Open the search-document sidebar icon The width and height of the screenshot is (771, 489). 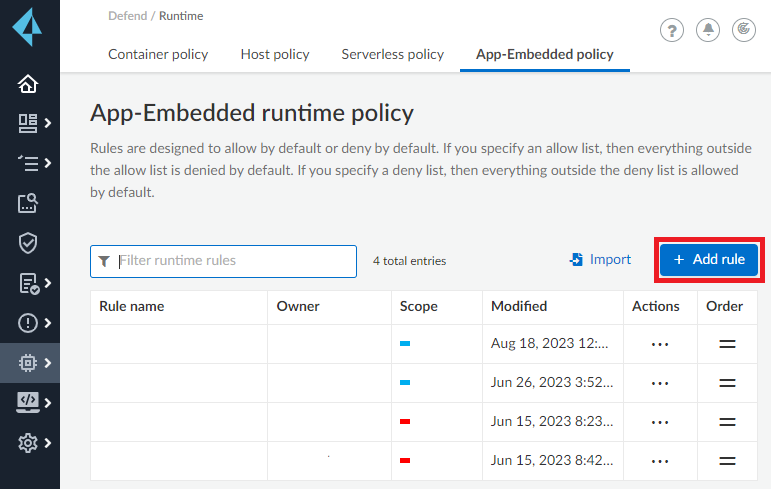(28, 203)
